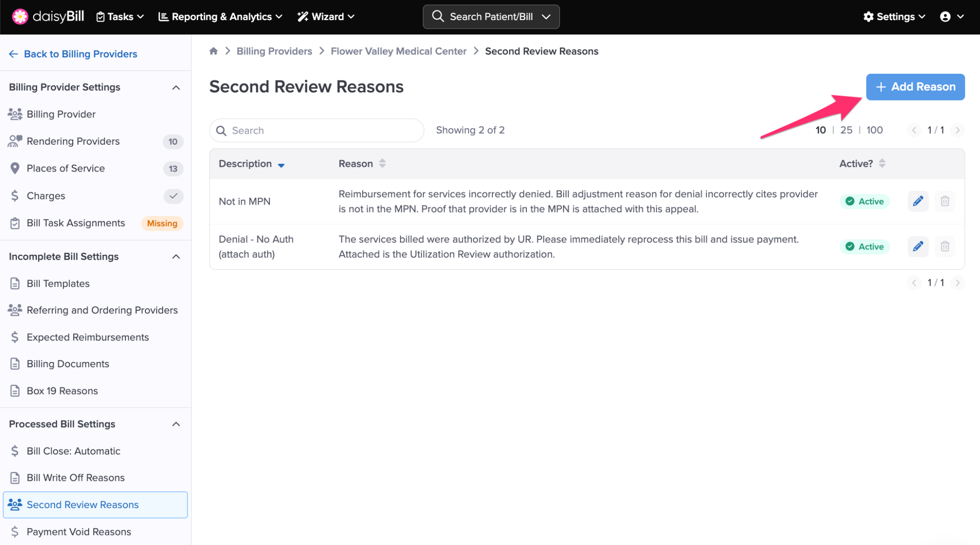
Task: Click the Add Reason button
Action: [915, 87]
